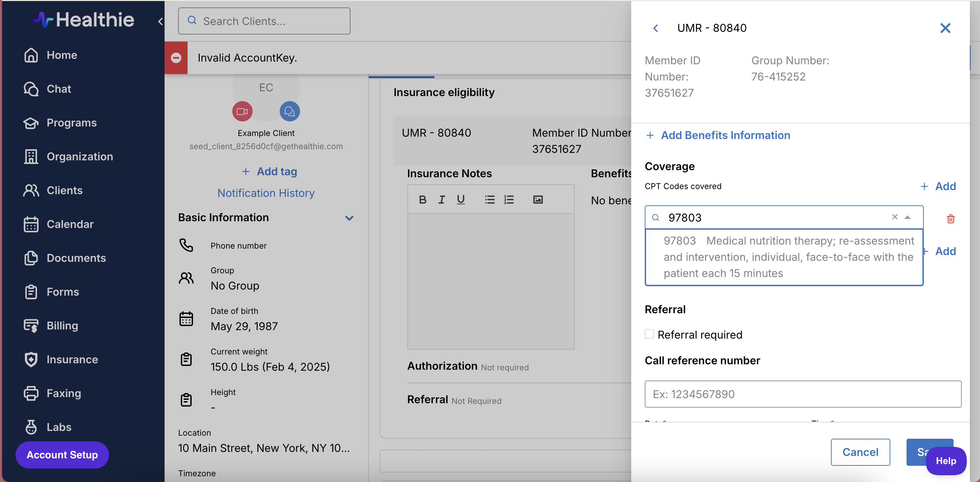
Task: Check the Referral required checkbox
Action: [649, 334]
